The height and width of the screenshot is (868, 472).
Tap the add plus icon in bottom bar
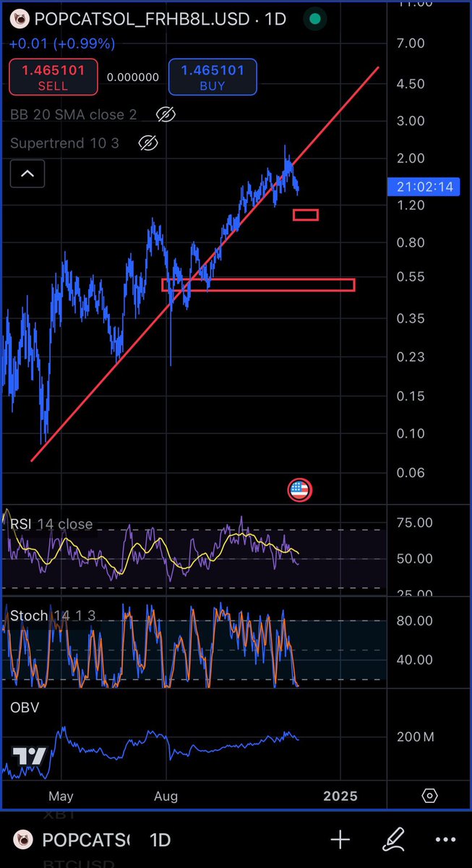pyautogui.click(x=340, y=840)
